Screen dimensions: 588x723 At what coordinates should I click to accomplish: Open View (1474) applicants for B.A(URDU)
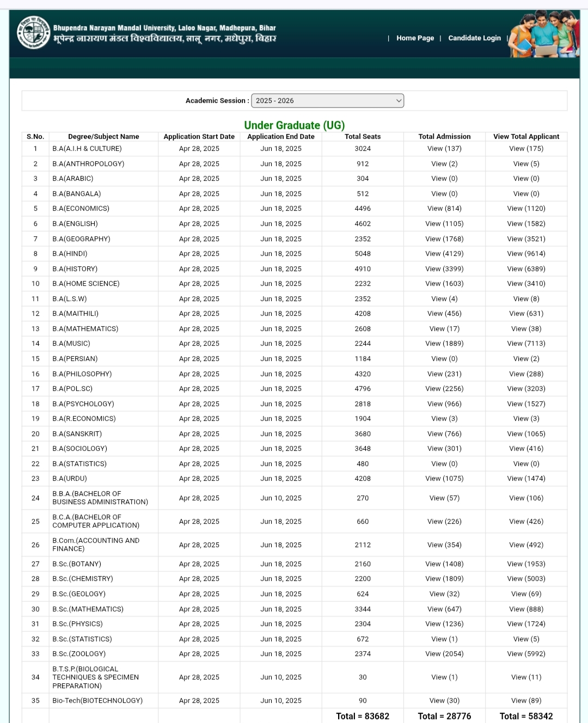tap(526, 479)
